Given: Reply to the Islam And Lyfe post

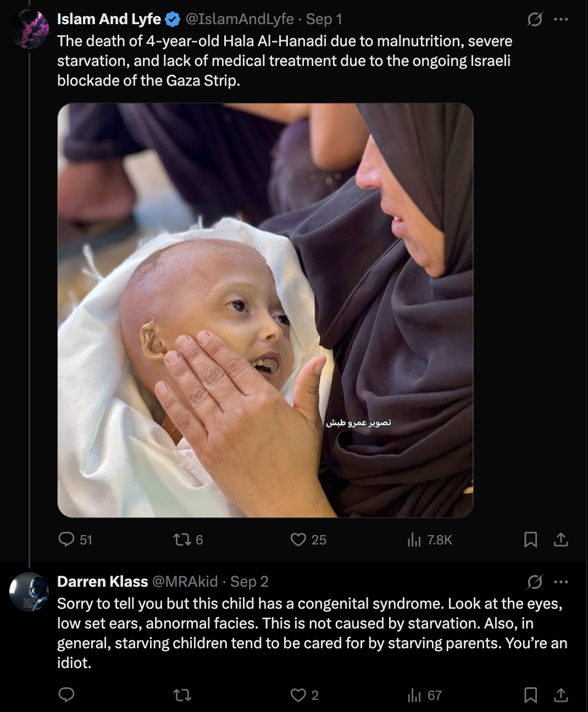Looking at the screenshot, I should tap(66, 539).
